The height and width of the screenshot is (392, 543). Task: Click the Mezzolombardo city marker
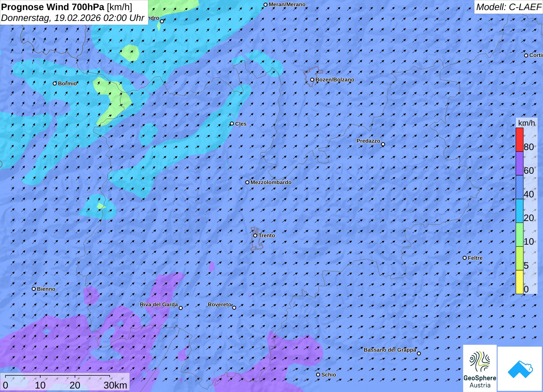click(247, 182)
